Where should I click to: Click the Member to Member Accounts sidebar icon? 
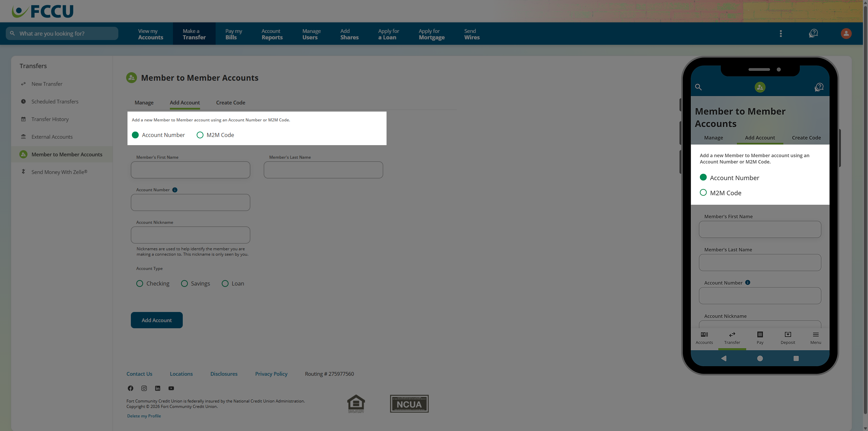(23, 154)
